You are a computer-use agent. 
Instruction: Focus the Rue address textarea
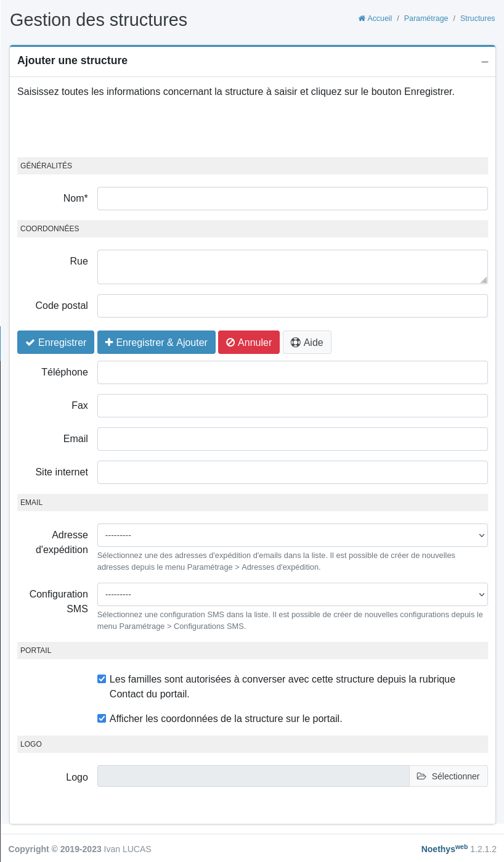[292, 266]
